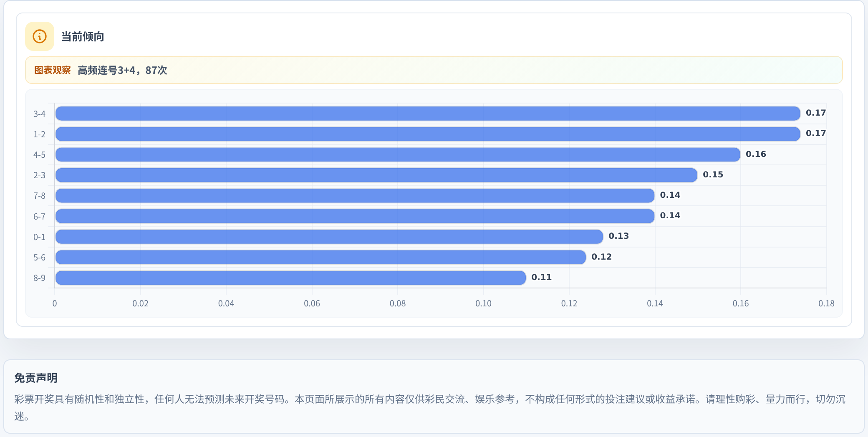This screenshot has height=437, width=868.
Task: Select the 2-3 bar
Action: click(x=376, y=175)
